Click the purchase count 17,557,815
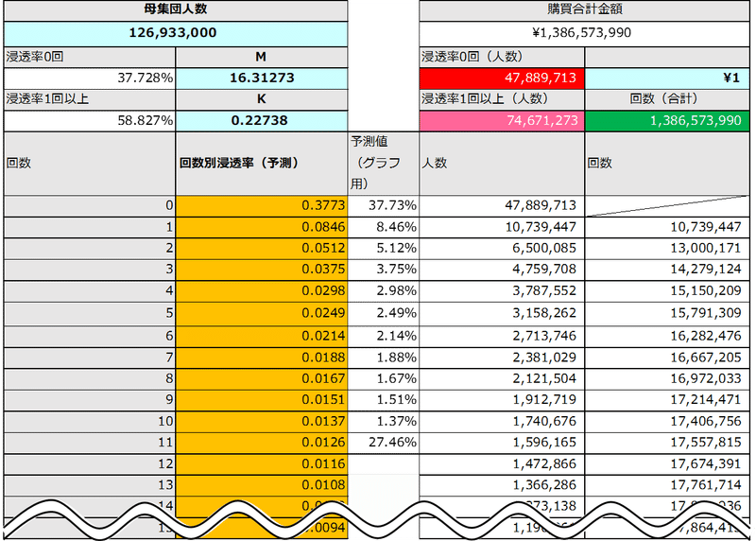Viewport: 756px width, 541px height. 667,443
